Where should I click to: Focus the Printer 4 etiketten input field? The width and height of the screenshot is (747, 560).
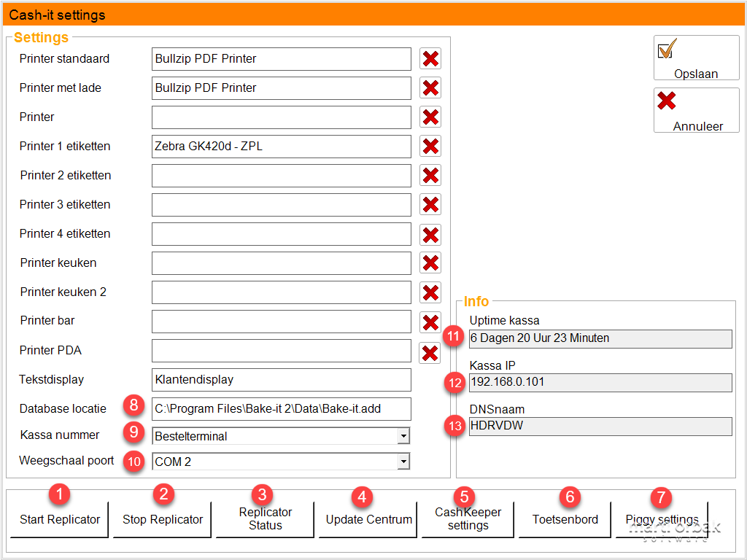pyautogui.click(x=282, y=234)
